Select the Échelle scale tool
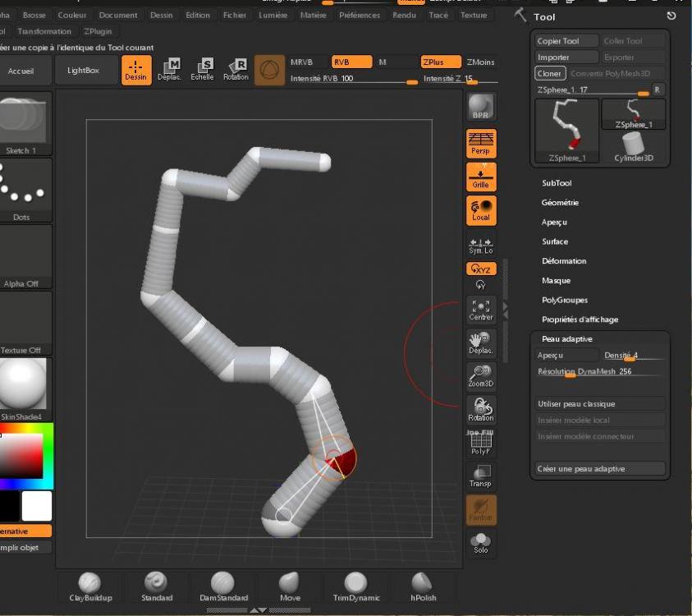Viewport: 692px width, 616px height. point(202,69)
